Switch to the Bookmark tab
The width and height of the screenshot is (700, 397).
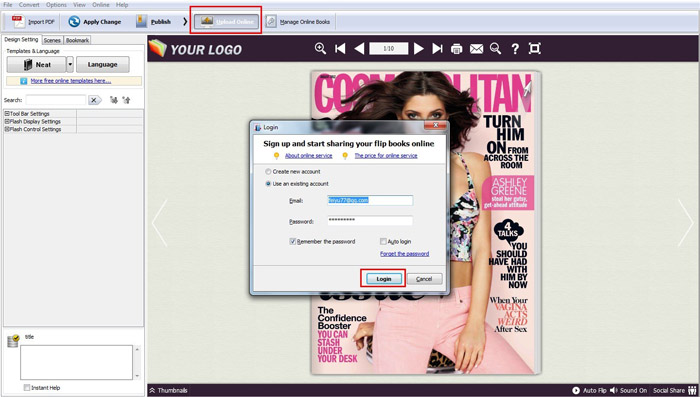(77, 40)
